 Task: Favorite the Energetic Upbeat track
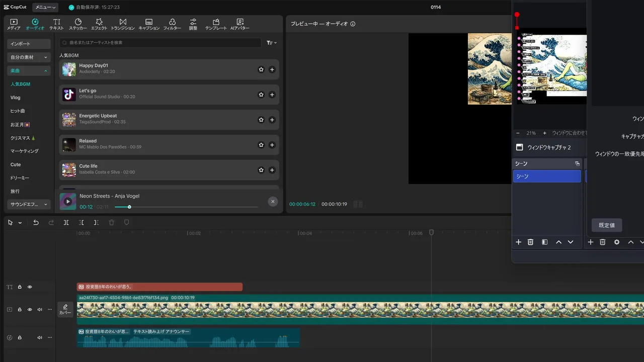tap(261, 120)
